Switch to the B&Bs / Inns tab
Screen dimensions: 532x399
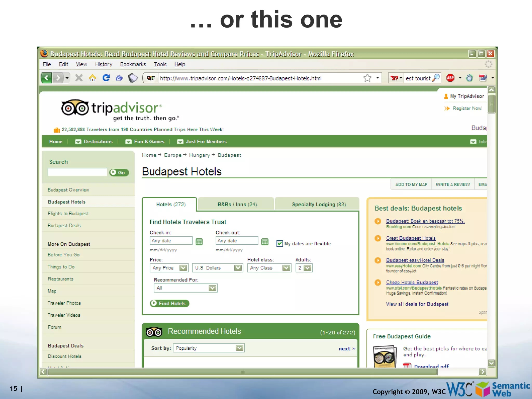(x=237, y=204)
